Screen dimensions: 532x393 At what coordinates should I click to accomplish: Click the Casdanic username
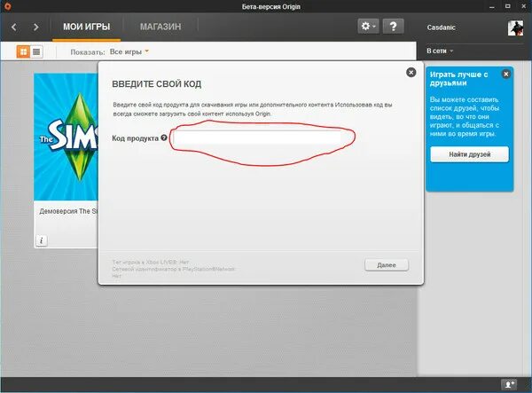(441, 28)
